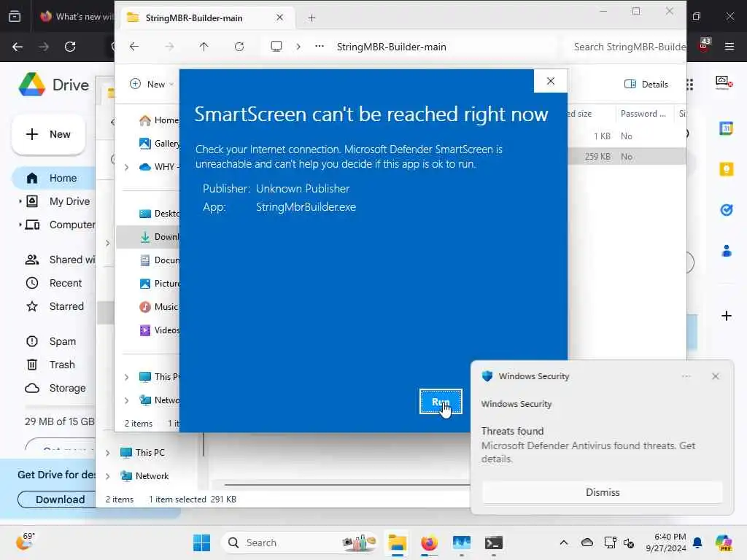Select the 1 KB file row

tap(627, 136)
